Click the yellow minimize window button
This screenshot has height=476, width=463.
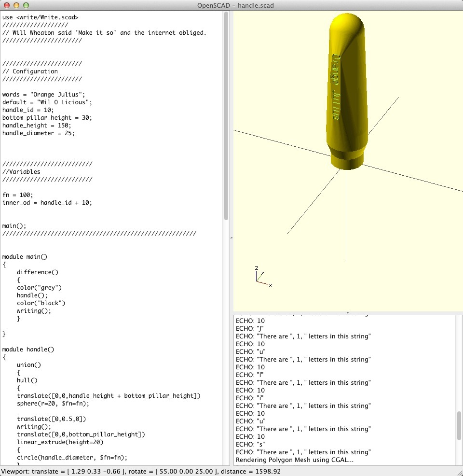click(x=15, y=5)
